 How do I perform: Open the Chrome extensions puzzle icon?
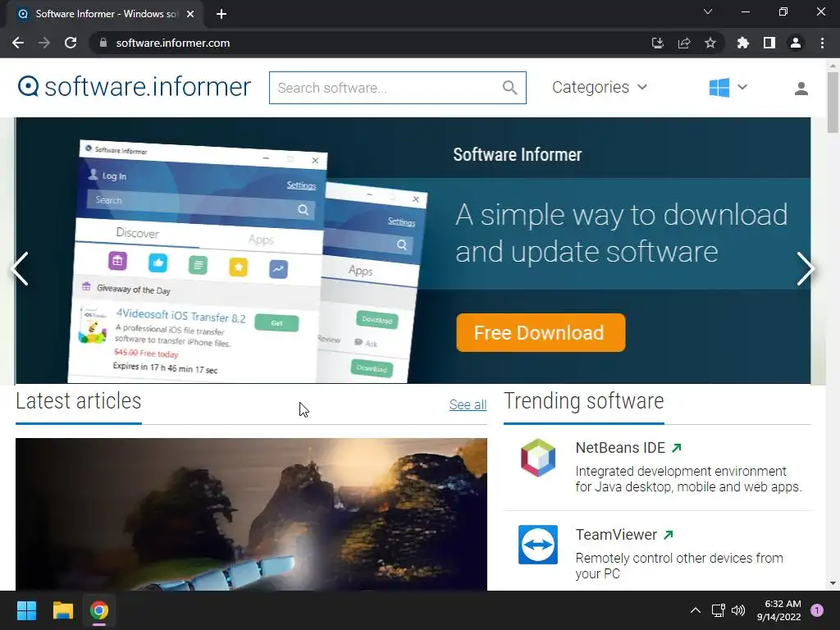point(742,43)
